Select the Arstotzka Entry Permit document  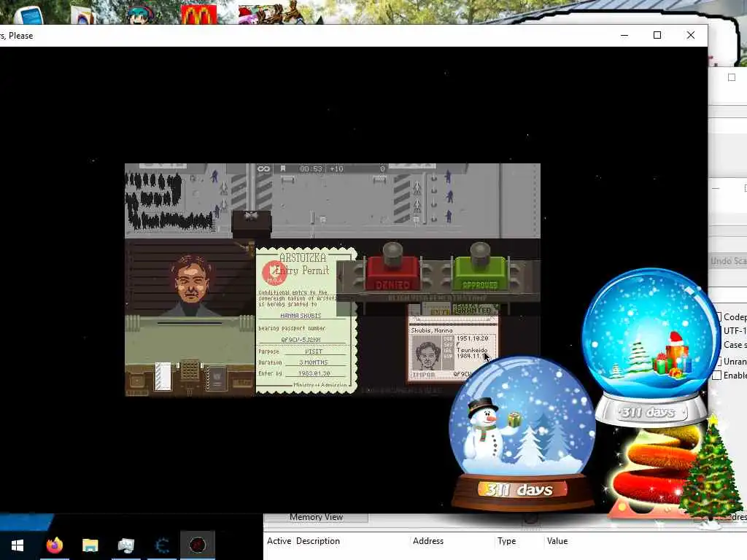306,320
